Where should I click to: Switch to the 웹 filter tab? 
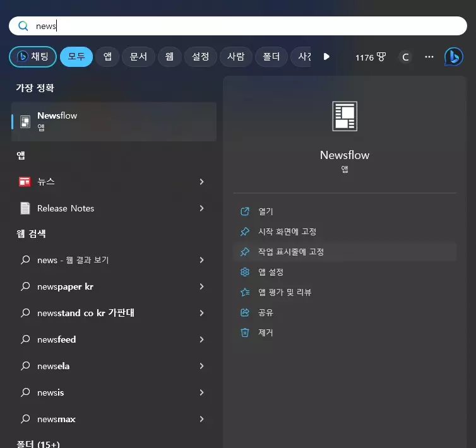[x=169, y=56]
